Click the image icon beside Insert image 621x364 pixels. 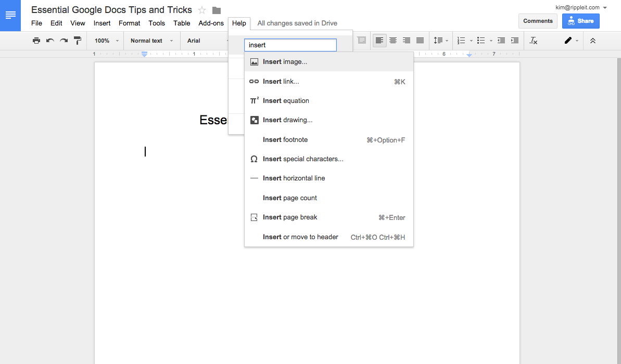coord(254,62)
